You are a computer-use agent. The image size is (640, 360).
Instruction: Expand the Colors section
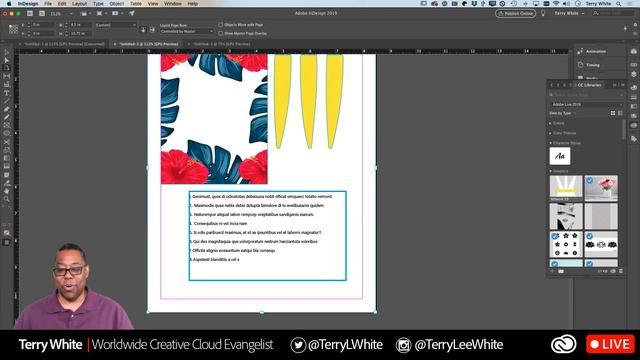[x=551, y=123]
